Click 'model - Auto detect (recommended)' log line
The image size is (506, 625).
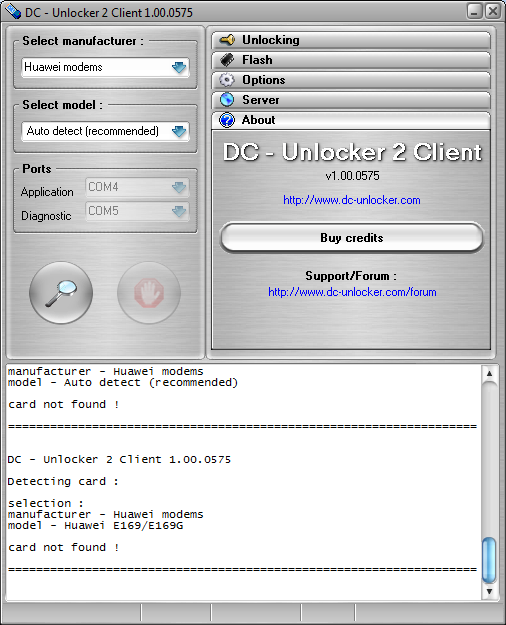coord(123,383)
